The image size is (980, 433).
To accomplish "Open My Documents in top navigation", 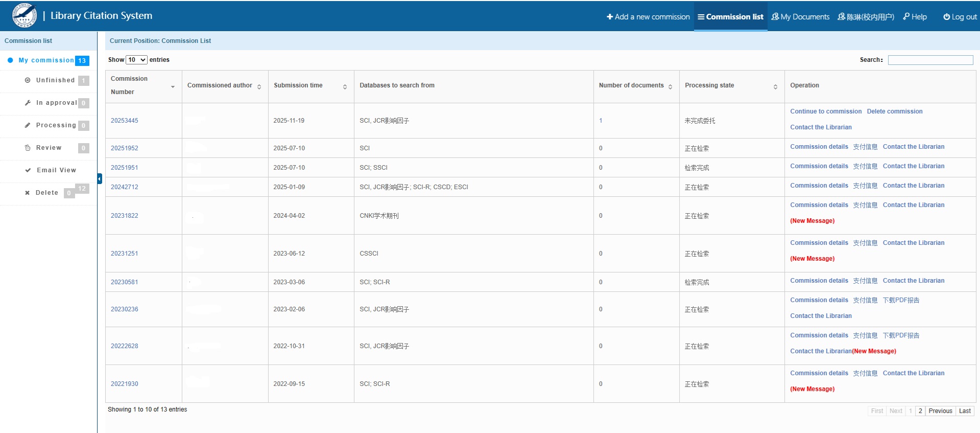I will (800, 17).
